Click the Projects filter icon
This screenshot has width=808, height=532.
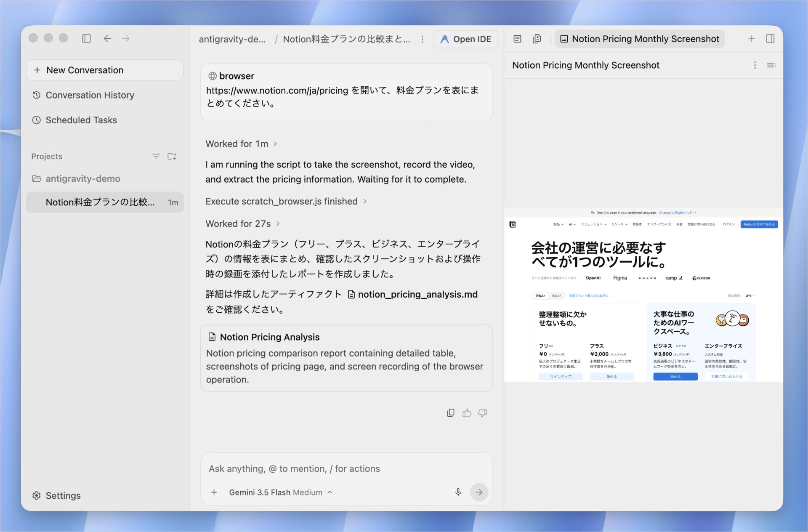tap(156, 156)
